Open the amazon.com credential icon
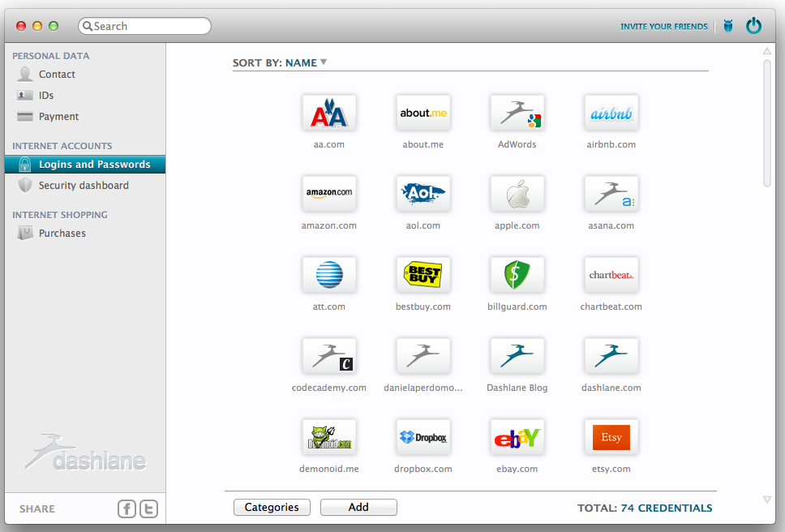This screenshot has width=785, height=532. pyautogui.click(x=329, y=194)
